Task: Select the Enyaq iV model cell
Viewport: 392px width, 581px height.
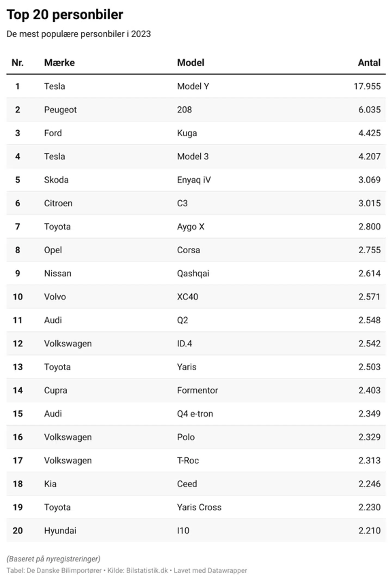Action: tap(194, 180)
